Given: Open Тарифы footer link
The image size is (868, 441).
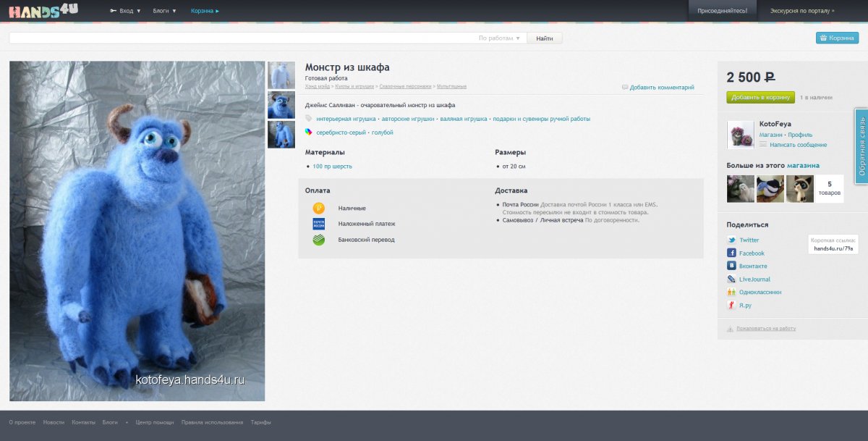Looking at the screenshot, I should (x=261, y=422).
